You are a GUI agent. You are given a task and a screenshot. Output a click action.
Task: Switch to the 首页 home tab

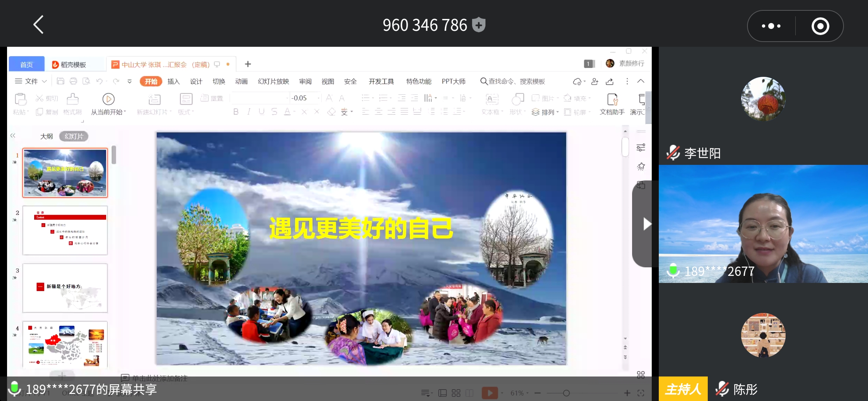26,64
